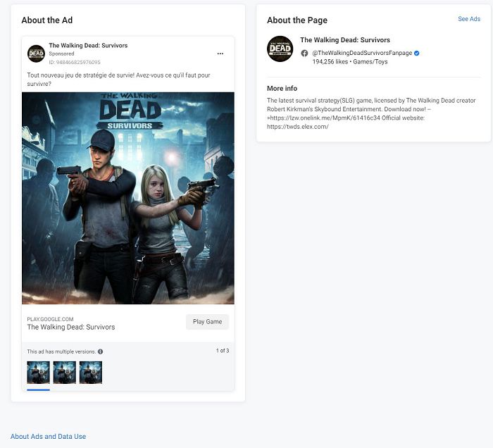493x448 pixels.
Task: Open About Ads and Data Use link
Action: (x=48, y=437)
